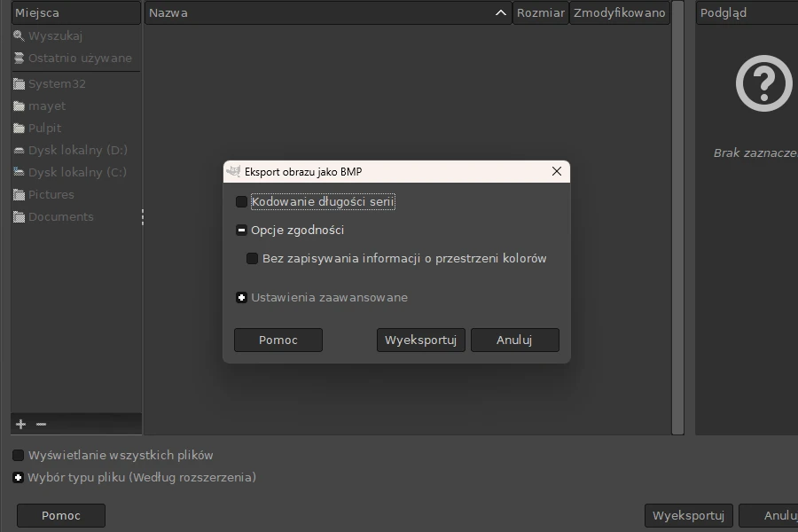
Task: Select the mayet folder icon
Action: [19, 106]
